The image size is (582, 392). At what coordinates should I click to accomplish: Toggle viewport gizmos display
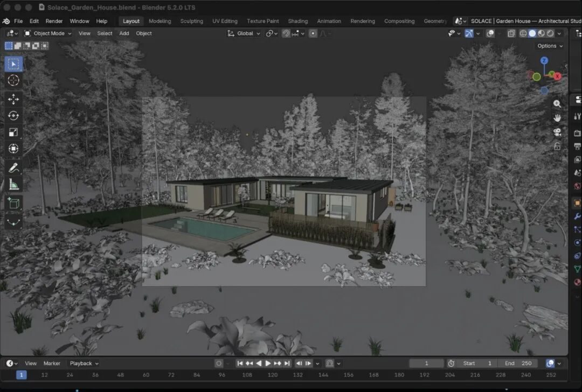pos(469,33)
